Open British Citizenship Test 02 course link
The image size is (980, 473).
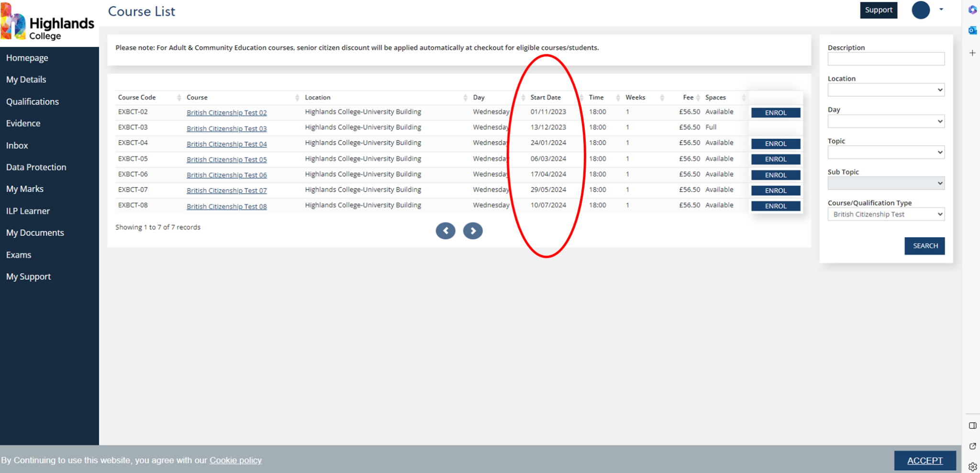pos(227,113)
